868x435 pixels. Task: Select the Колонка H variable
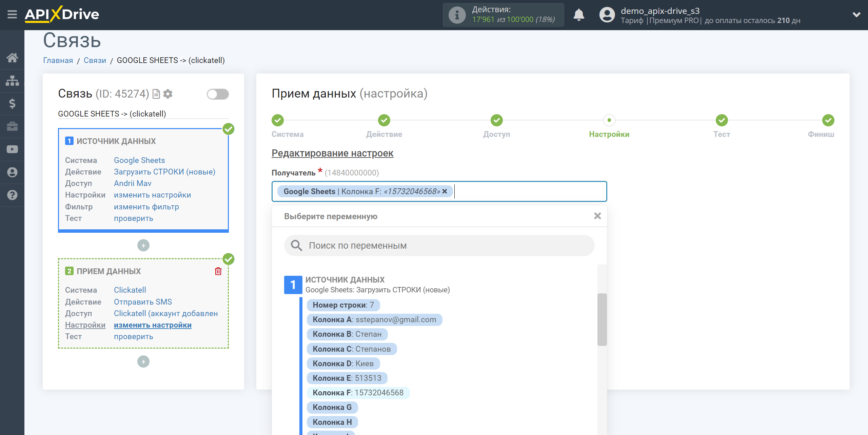tap(332, 422)
